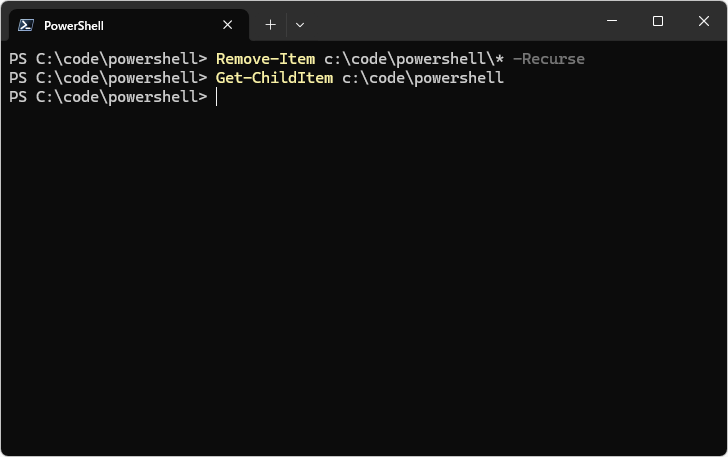The height and width of the screenshot is (457, 728).
Task: Click the PowerShell icon in the tab
Action: tap(27, 25)
